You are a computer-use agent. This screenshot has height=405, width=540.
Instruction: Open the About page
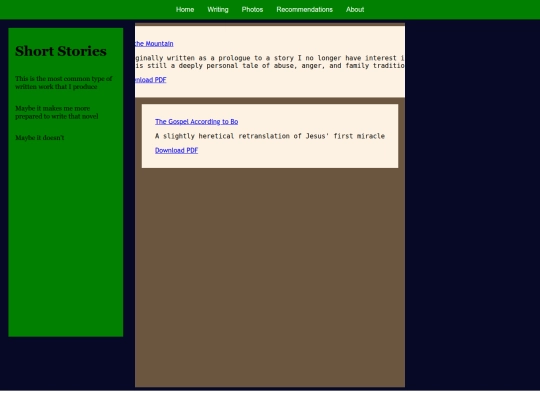tap(355, 10)
